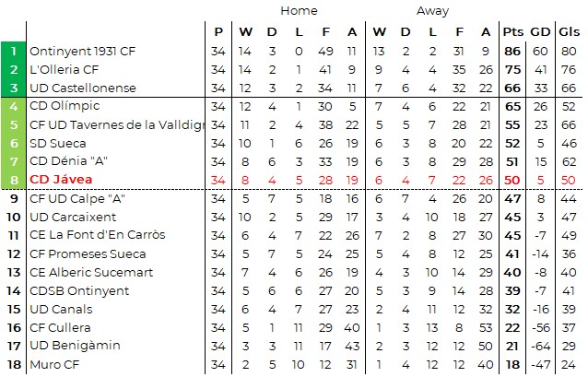588x377 pixels.
Task: Select the light green position 4 badge
Action: pos(14,106)
